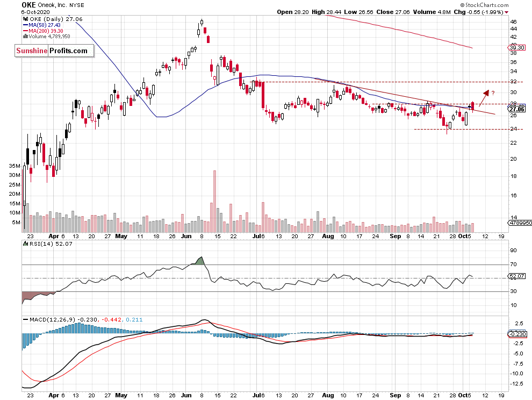Image resolution: width=532 pixels, height=400 pixels.
Task: Click the Sep label on the MACD date axis
Action: pyautogui.click(x=396, y=396)
